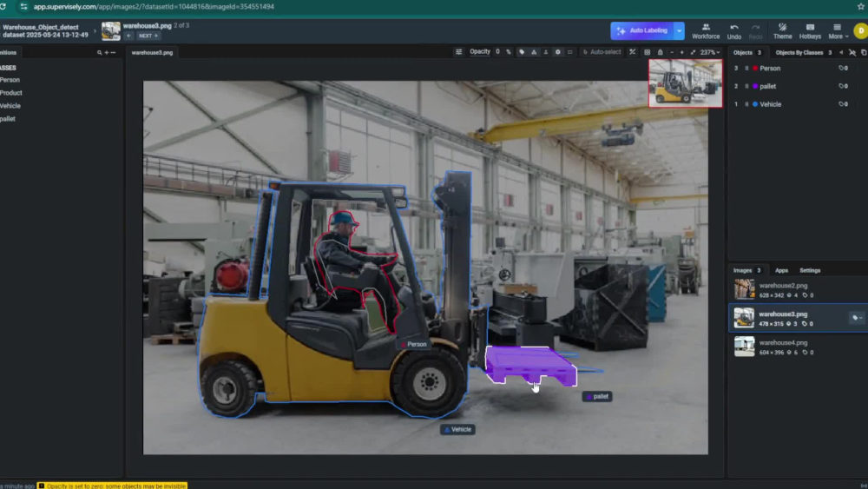
Task: Switch to the Apps tab
Action: [782, 270]
